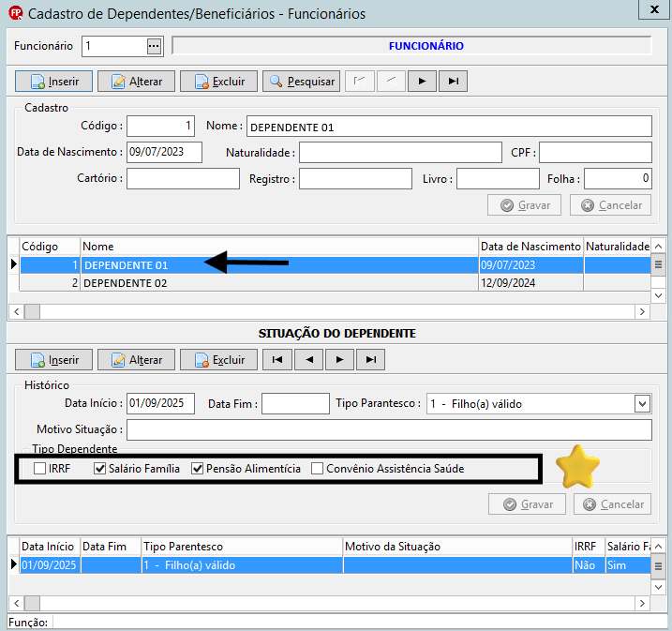The image size is (672, 631).
Task: Focus the Funcionário code field
Action: click(x=114, y=46)
